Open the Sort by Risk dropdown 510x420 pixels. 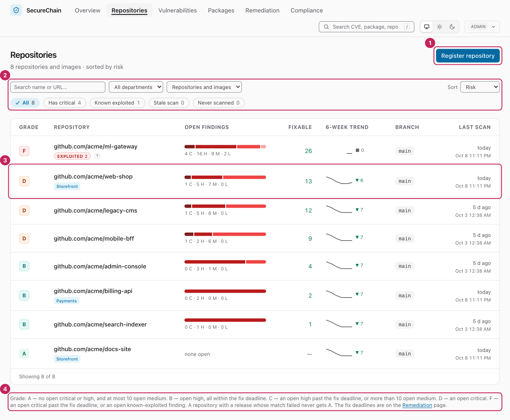coord(480,87)
